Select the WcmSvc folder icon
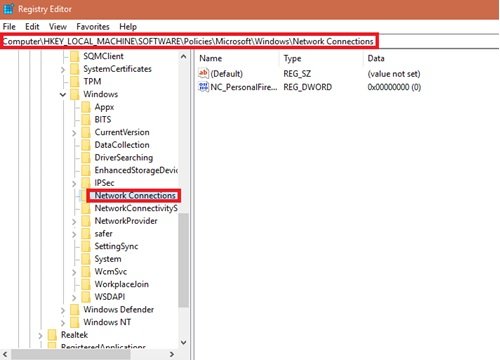 pyautogui.click(x=86, y=272)
